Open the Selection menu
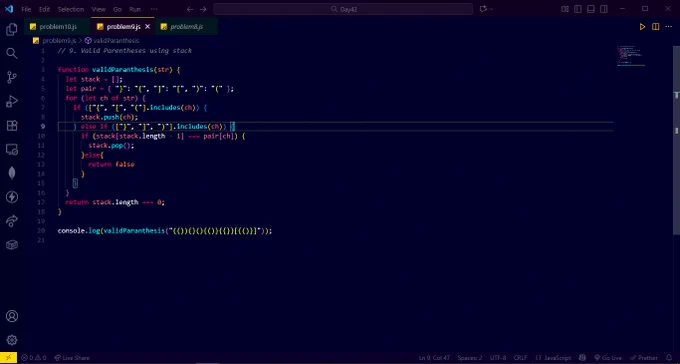The height and width of the screenshot is (364, 680). click(x=71, y=9)
